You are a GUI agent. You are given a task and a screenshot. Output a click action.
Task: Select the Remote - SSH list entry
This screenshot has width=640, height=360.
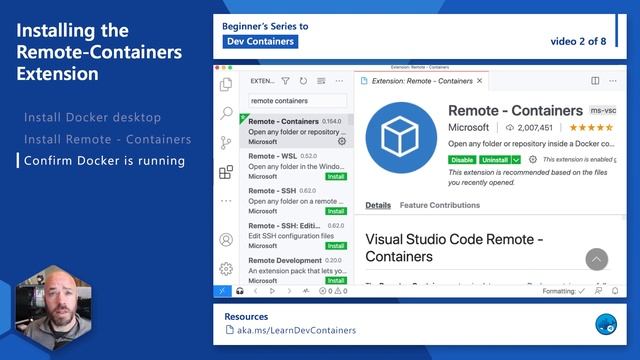point(297,200)
